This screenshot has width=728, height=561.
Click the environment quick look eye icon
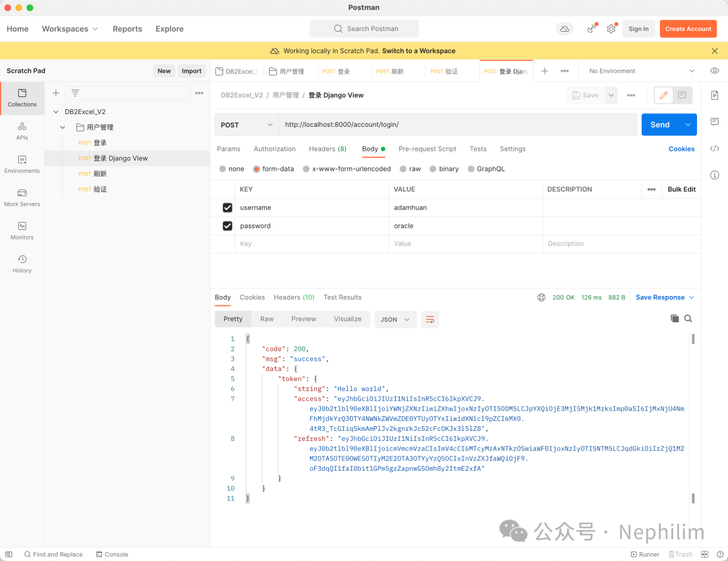(x=715, y=71)
